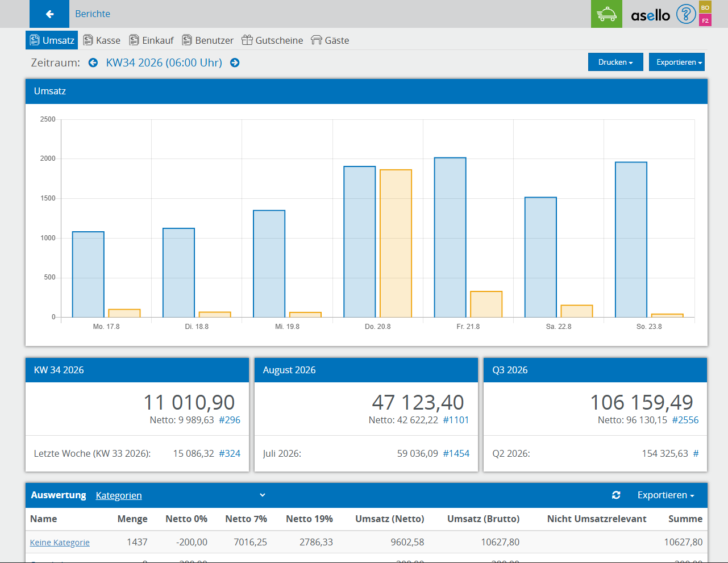Open the Einkauf tab
Viewport: 728px width, 563px height.
[151, 40]
